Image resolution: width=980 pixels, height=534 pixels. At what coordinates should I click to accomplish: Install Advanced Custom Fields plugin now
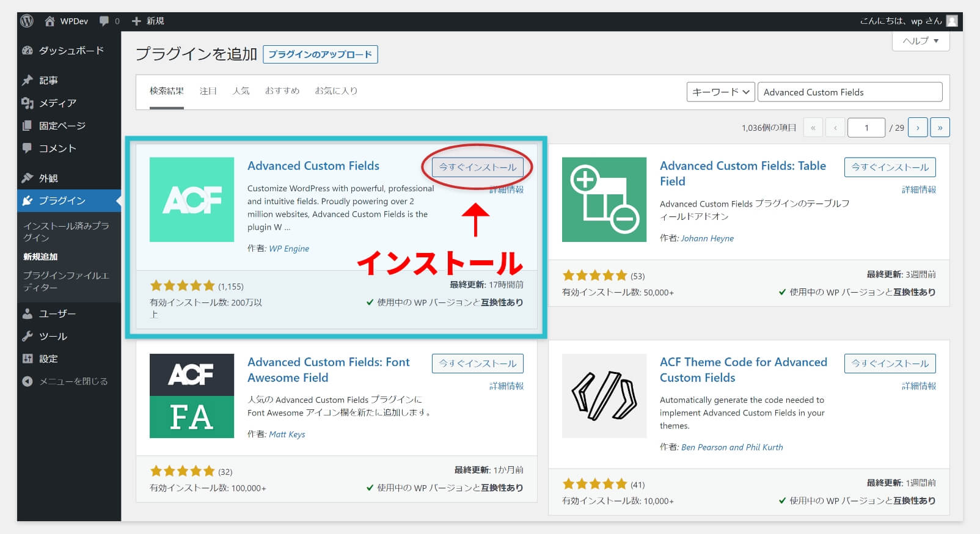478,167
